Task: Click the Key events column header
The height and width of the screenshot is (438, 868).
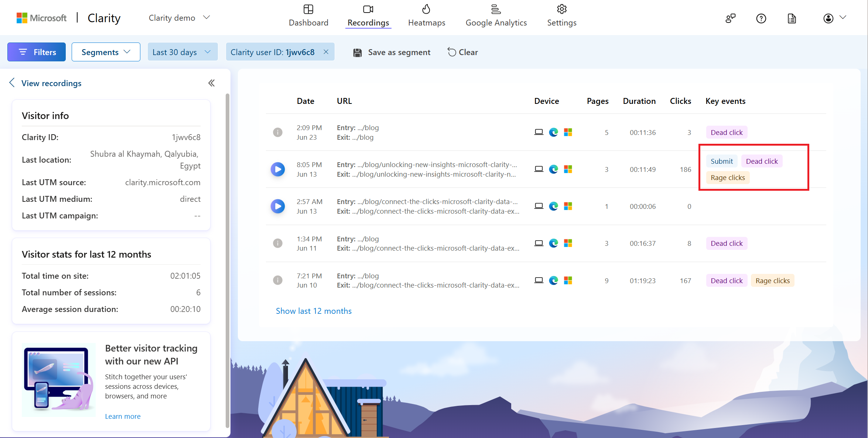Action: tap(725, 101)
